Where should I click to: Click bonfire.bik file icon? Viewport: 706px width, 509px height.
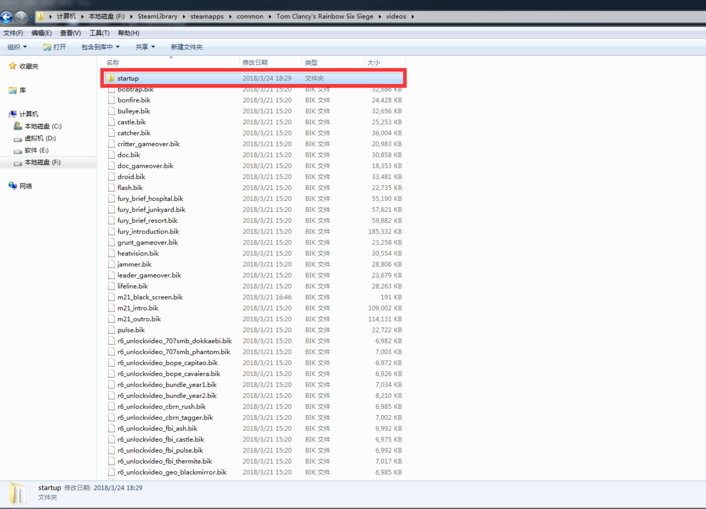click(x=111, y=100)
